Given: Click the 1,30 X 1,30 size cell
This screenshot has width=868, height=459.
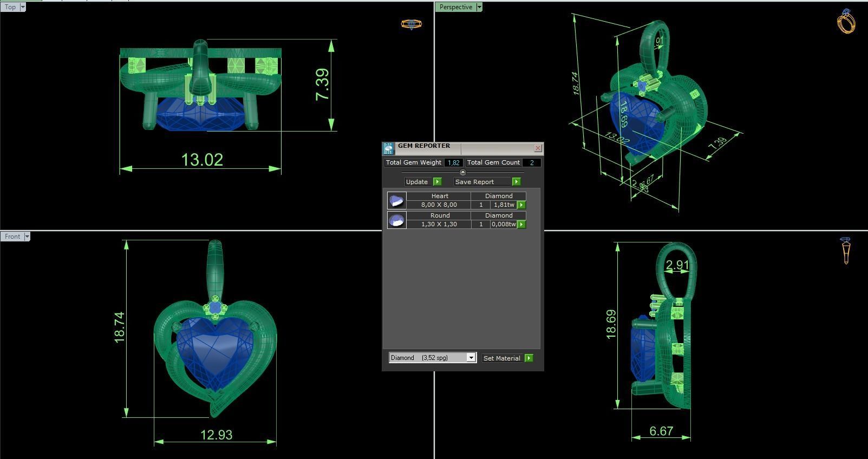Looking at the screenshot, I should (439, 224).
